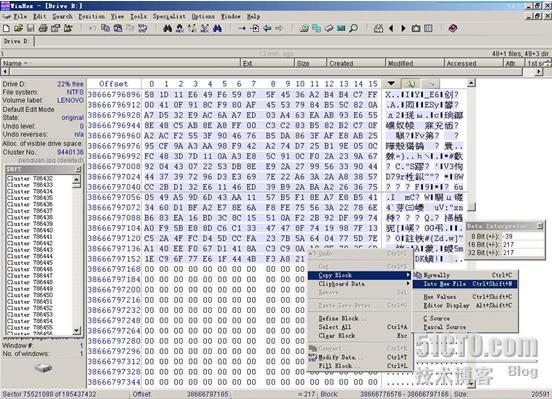Click Select All in the context menu
This screenshot has width=552, height=399.
359,327
